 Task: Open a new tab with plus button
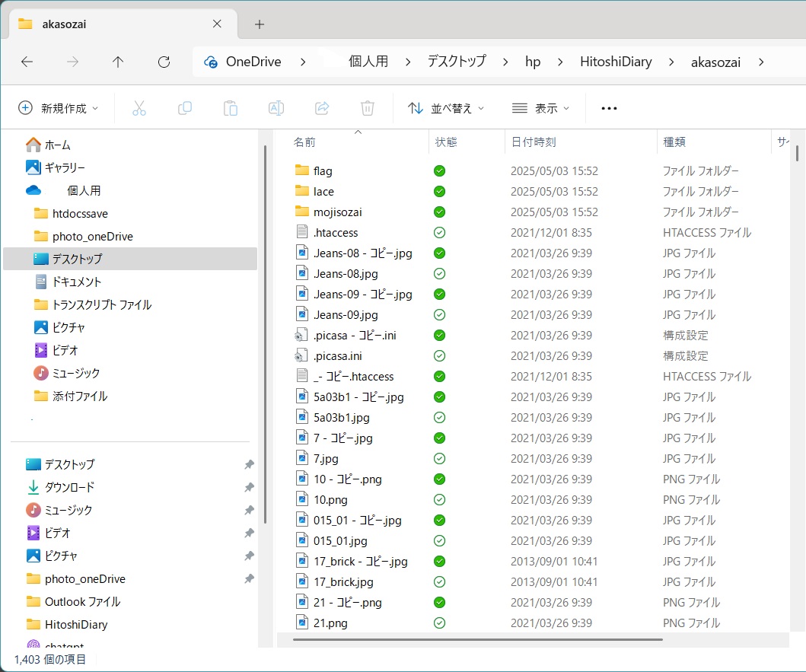pyautogui.click(x=259, y=24)
